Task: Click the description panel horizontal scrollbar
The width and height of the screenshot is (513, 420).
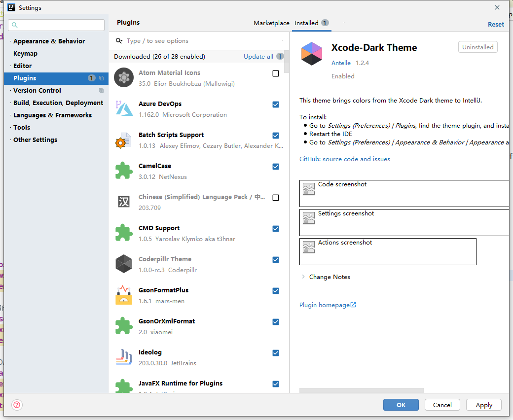Action: click(362, 390)
